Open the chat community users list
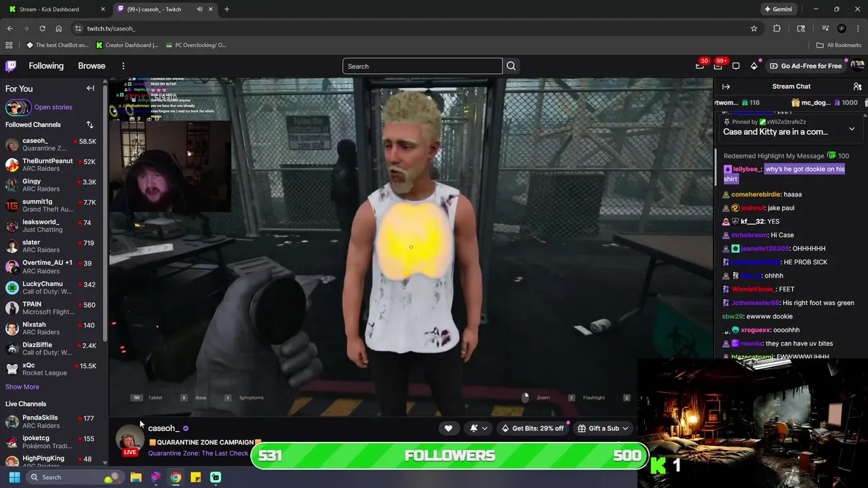868x488 pixels. pyautogui.click(x=857, y=87)
